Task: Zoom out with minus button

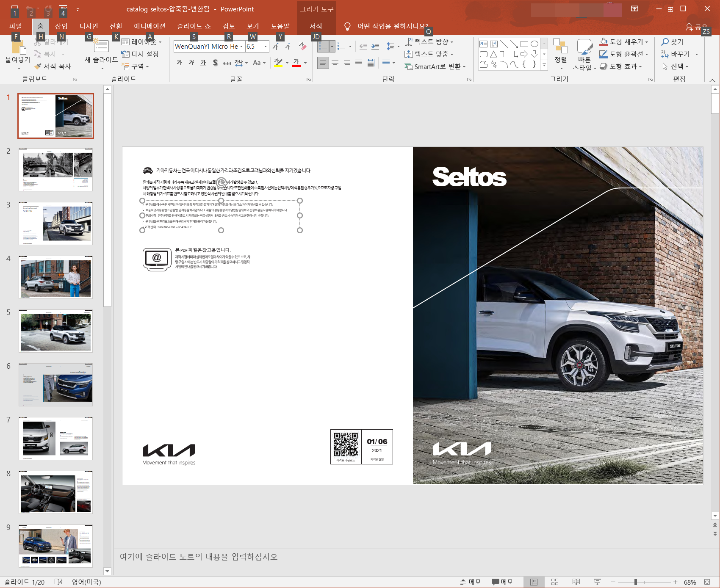Action: click(x=613, y=582)
